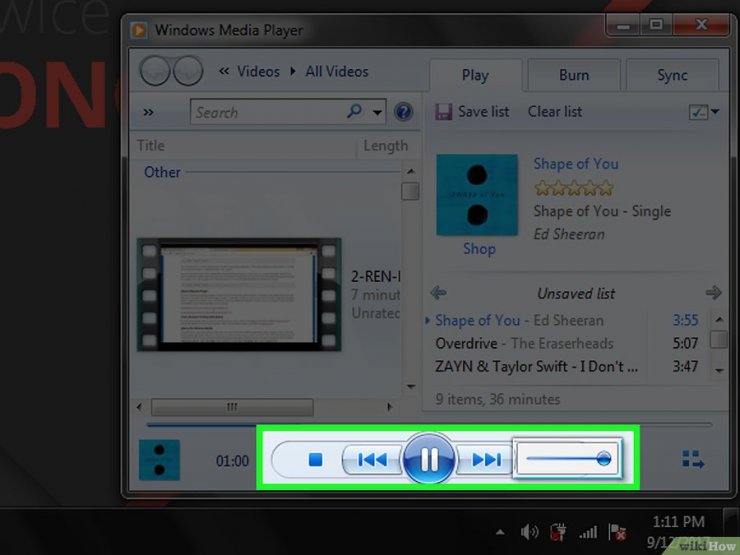Click the playlist scroll up arrow
This screenshot has width=740, height=555.
coord(719,320)
